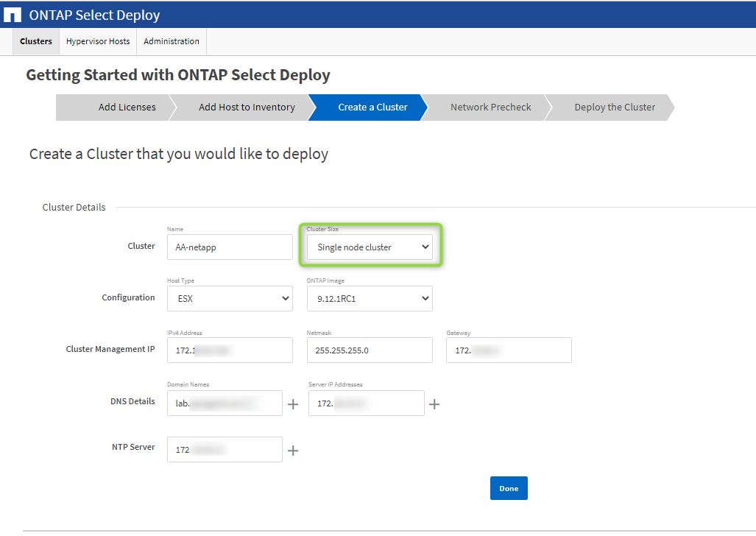
Task: Add another DNS server IP address
Action: coord(434,403)
